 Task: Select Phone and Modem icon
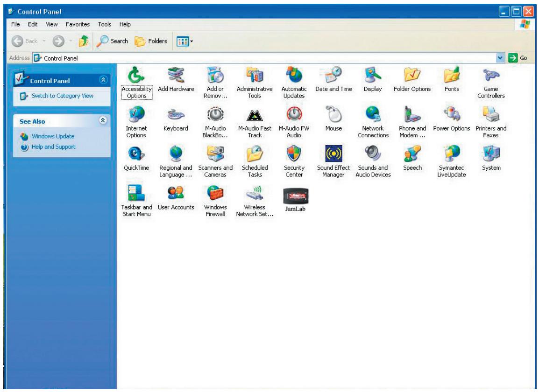pos(412,114)
